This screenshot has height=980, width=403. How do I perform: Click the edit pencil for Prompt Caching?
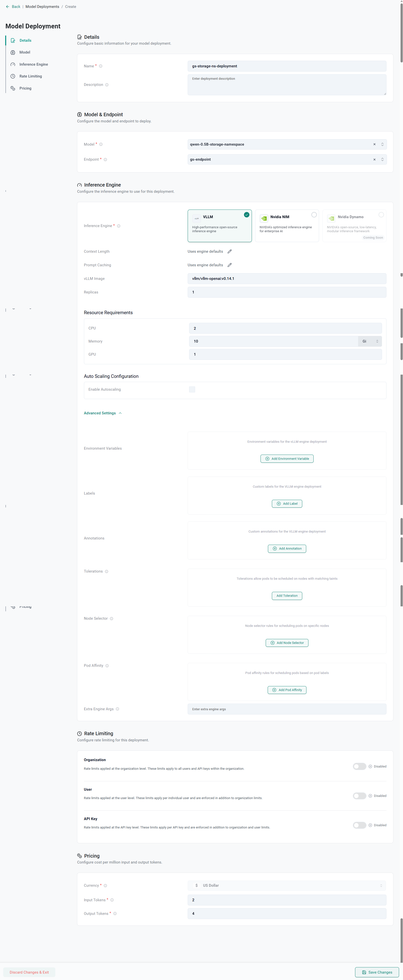(229, 265)
